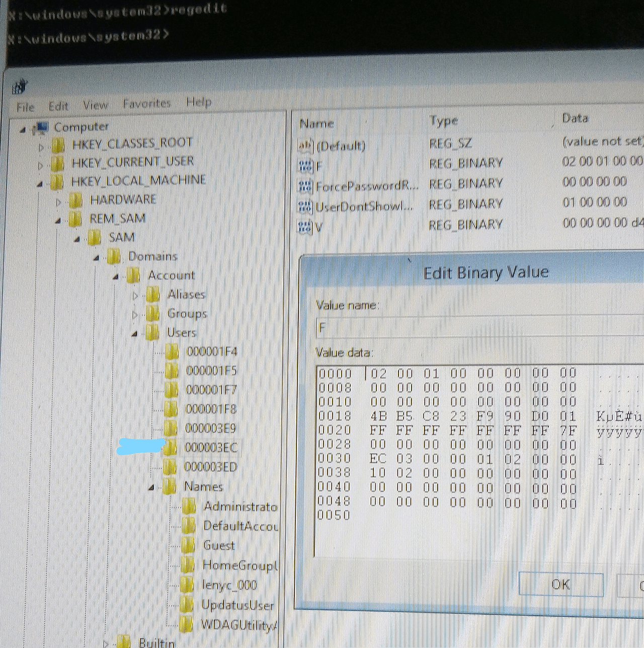Click the Domains folder icon
The image size is (644, 648).
pyautogui.click(x=114, y=257)
